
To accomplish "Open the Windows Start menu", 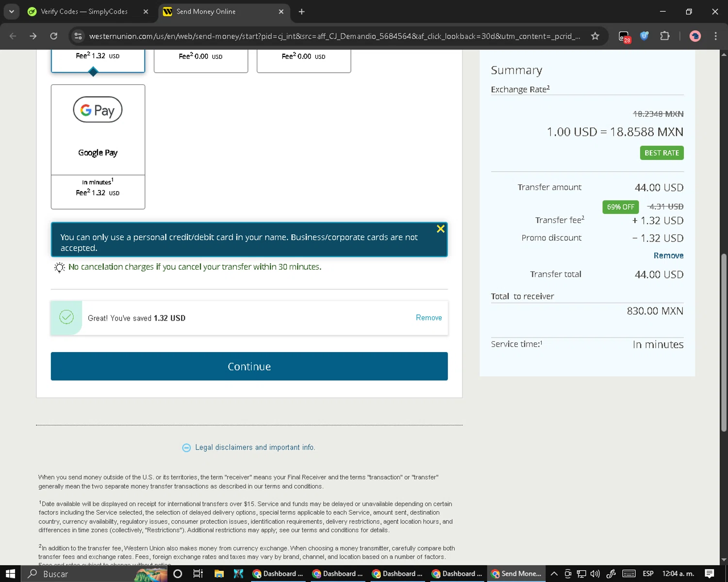I will (x=11, y=574).
